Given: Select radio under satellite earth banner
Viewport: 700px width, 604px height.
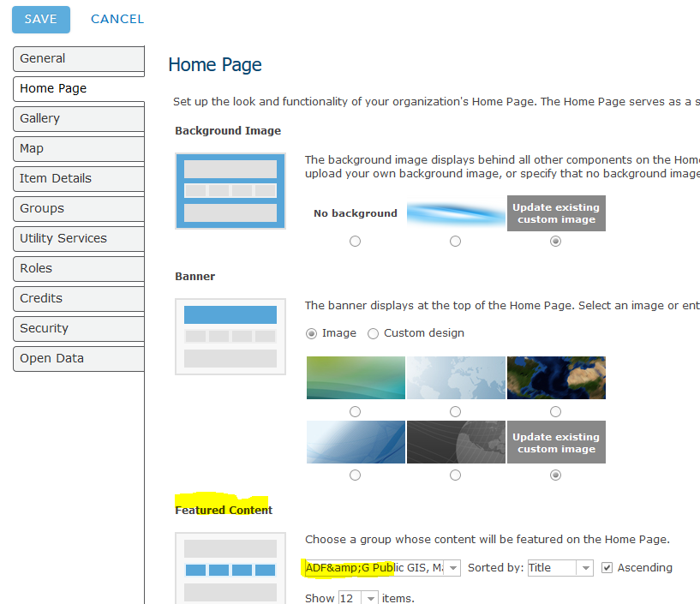Looking at the screenshot, I should (x=555, y=411).
